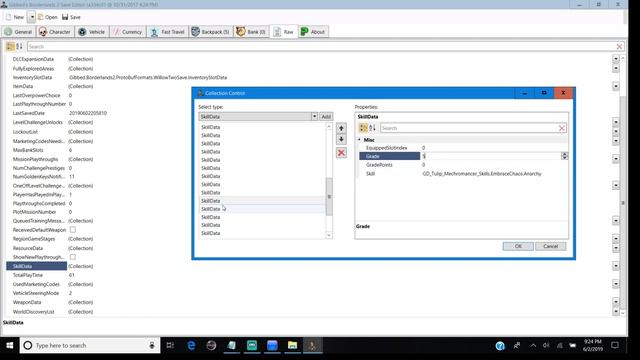Open the WorldDiscoveryList collection dropdown button
Screen dimensions: 640x360
616,311
